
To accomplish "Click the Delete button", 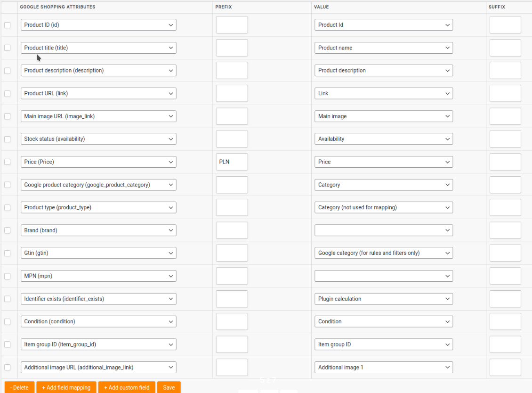I will click(x=19, y=387).
